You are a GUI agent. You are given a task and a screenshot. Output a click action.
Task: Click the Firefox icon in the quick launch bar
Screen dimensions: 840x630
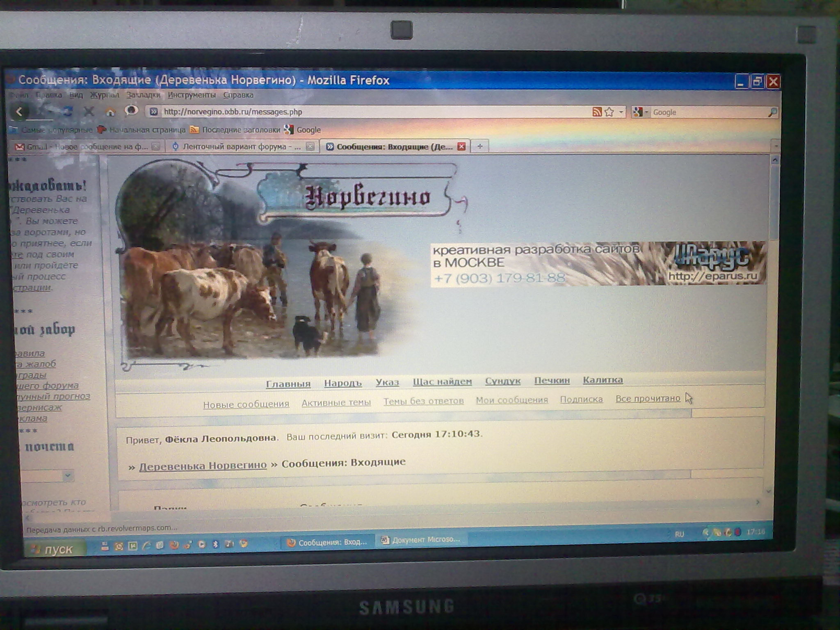point(175,545)
